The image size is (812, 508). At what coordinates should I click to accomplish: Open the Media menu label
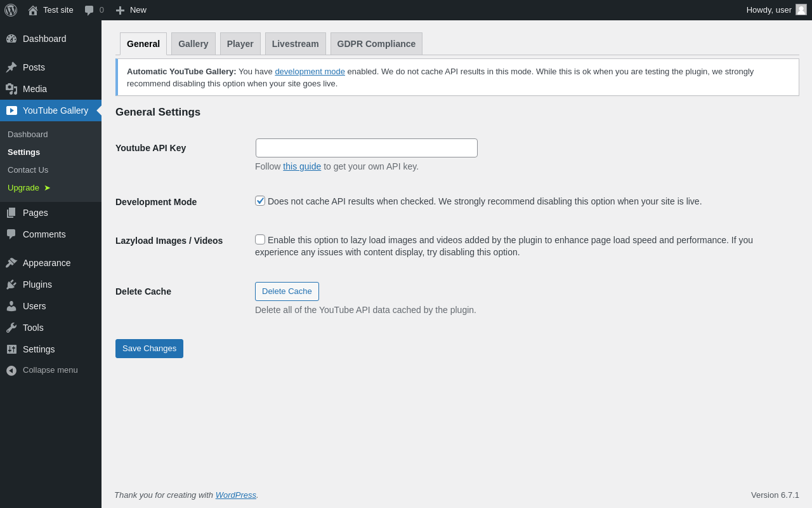click(x=35, y=89)
